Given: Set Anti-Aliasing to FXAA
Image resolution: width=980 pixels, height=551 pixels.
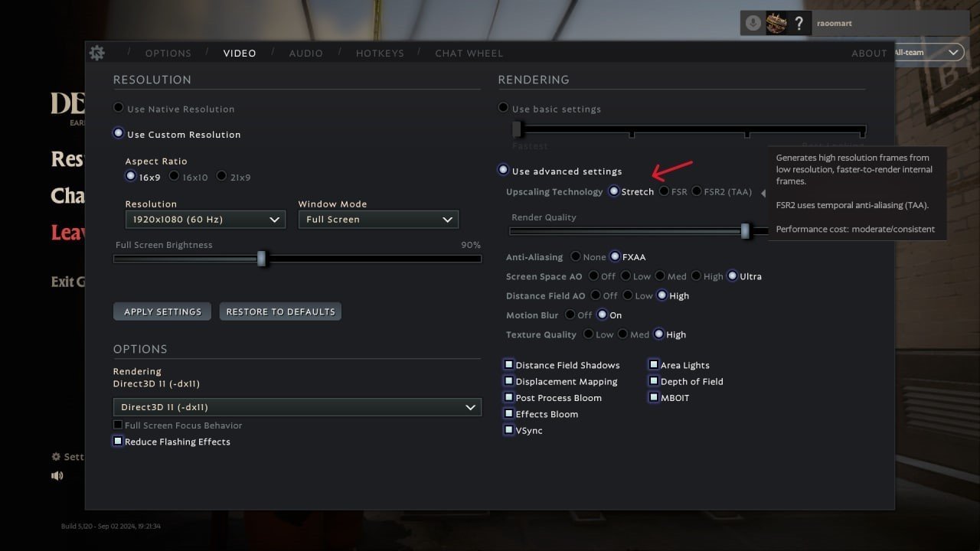Looking at the screenshot, I should (615, 256).
